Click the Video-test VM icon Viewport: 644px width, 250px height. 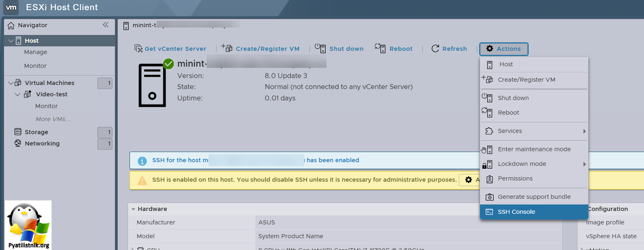coord(28,94)
